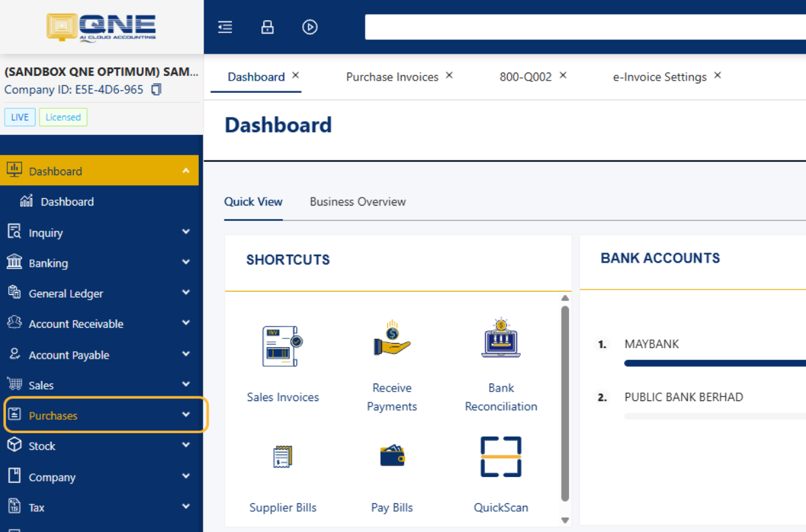Expand the Sales menu chevron

[x=186, y=384]
